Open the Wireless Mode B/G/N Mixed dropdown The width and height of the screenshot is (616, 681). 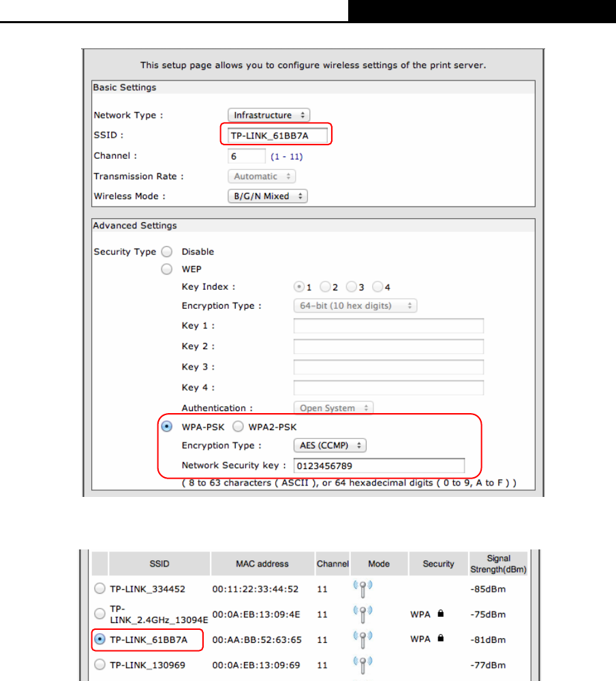pyautogui.click(x=267, y=196)
